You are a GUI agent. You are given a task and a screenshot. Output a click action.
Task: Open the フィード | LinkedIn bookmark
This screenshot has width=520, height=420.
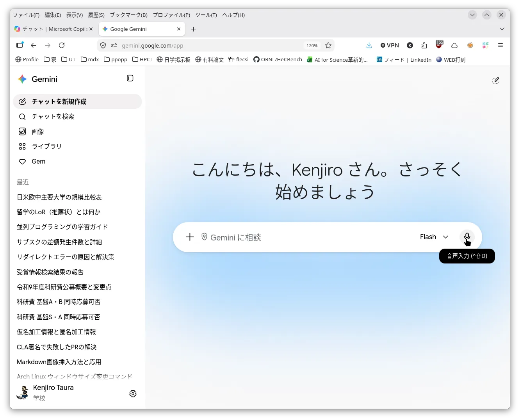(x=404, y=60)
